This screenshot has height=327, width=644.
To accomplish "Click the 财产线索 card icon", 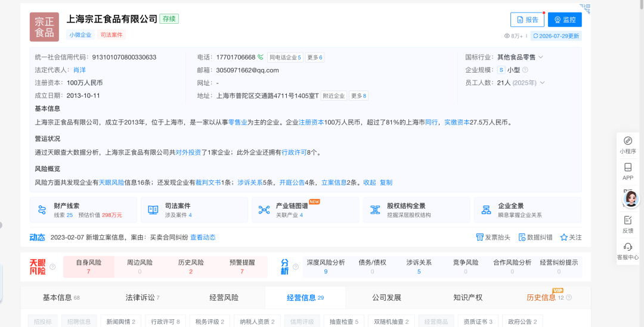I will [42, 210].
